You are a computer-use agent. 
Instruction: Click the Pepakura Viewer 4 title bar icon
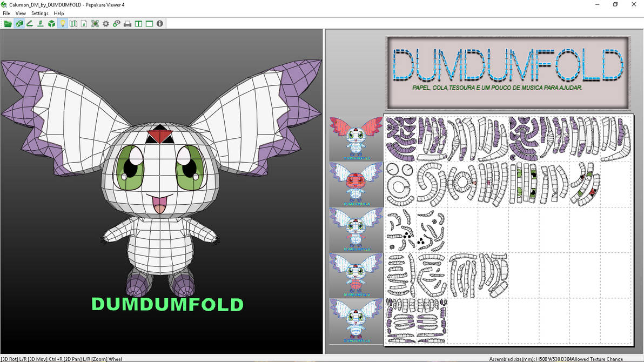click(4, 4)
